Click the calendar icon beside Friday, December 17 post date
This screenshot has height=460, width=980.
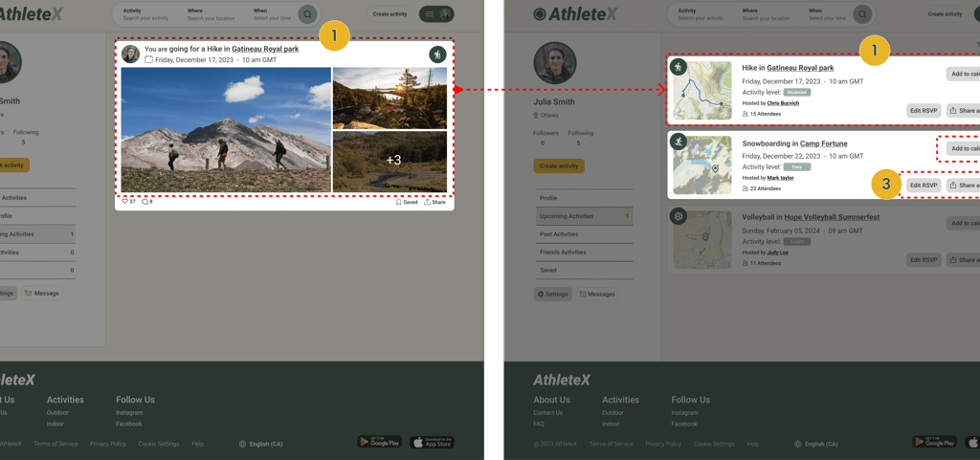coord(148,60)
